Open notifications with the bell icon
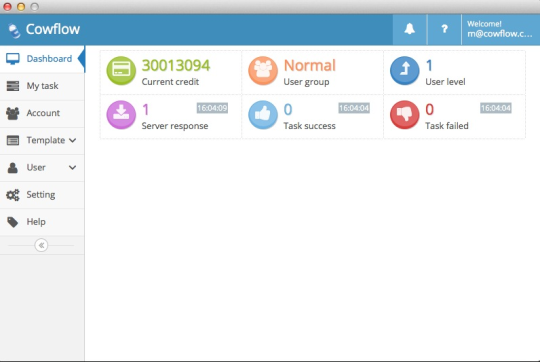 [x=409, y=29]
